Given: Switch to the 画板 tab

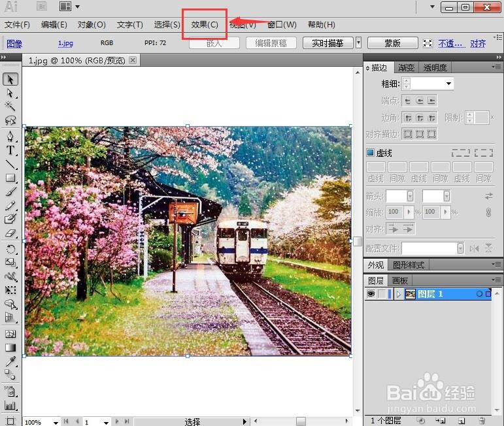Looking at the screenshot, I should [x=399, y=281].
